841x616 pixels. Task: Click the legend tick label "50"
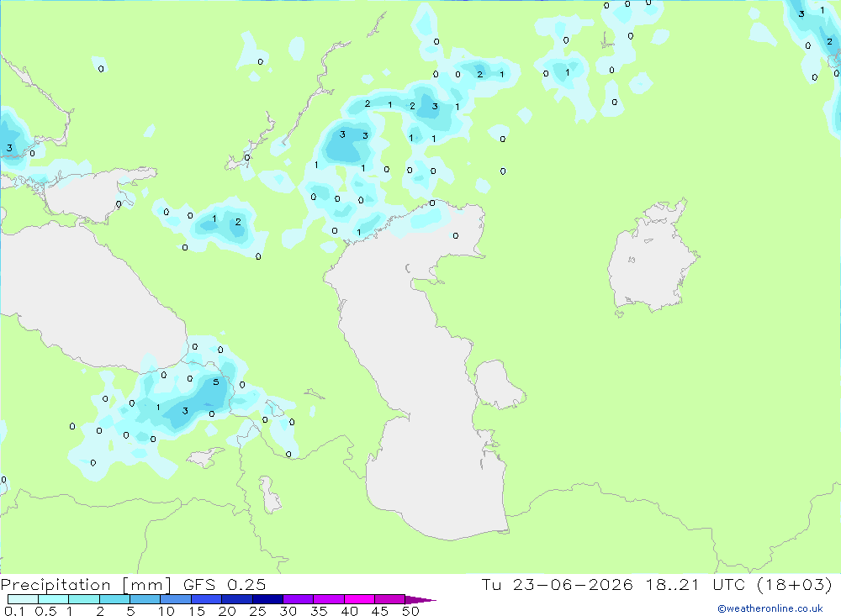pyautogui.click(x=411, y=611)
